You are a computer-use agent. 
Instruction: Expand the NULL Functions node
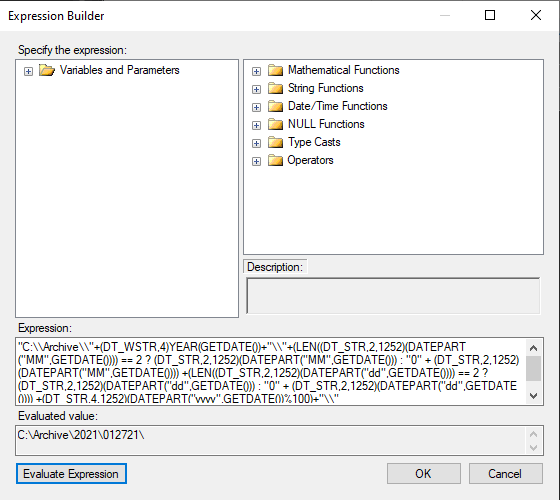click(256, 125)
